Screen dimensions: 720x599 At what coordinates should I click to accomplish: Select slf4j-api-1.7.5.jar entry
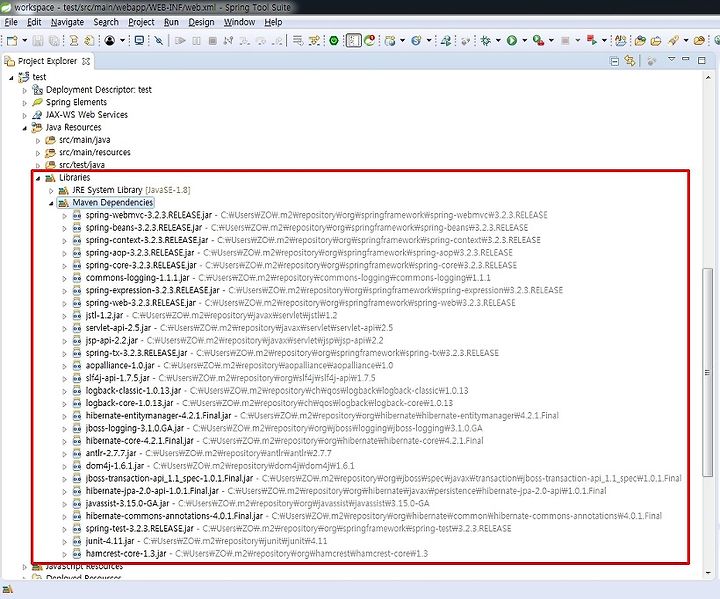118,378
